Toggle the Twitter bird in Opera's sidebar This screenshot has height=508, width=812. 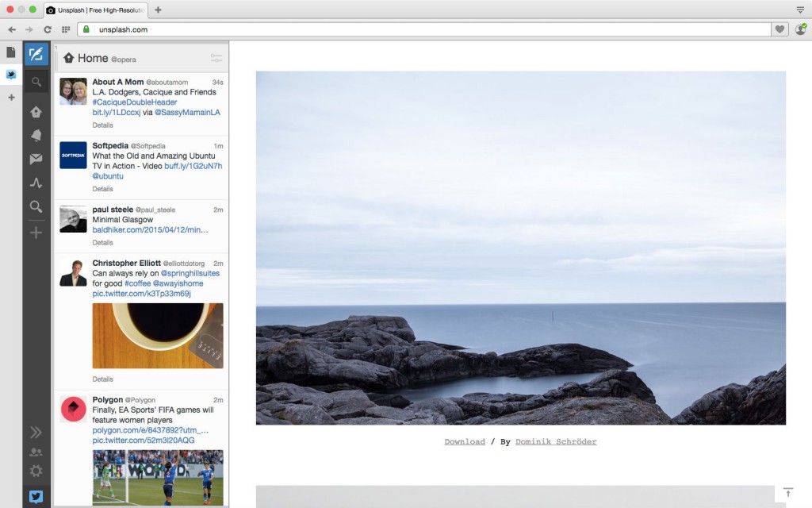tap(11, 75)
